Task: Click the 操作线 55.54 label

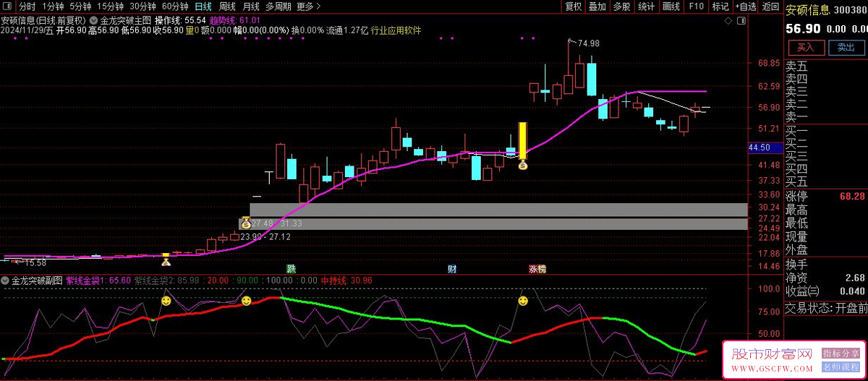Action: point(180,20)
